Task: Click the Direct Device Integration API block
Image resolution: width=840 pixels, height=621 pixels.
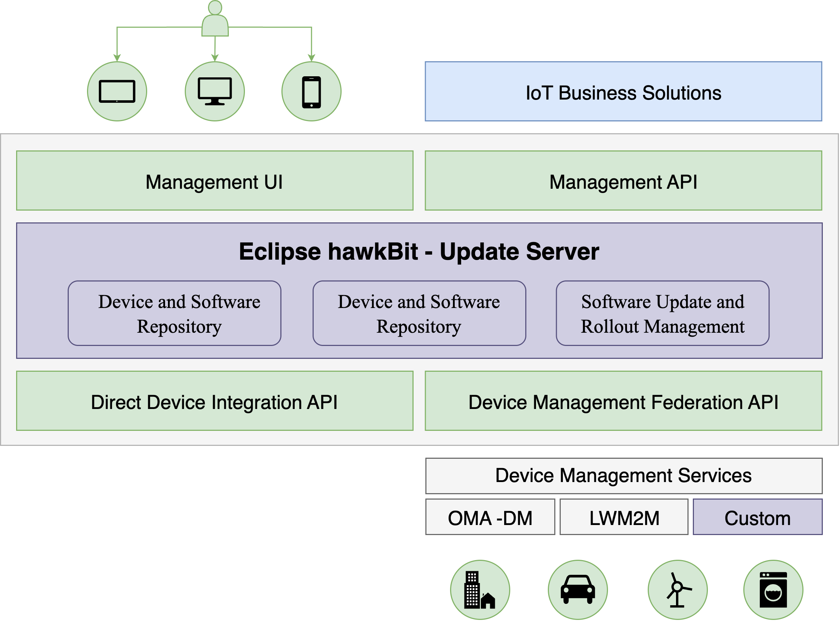Action: [215, 401]
